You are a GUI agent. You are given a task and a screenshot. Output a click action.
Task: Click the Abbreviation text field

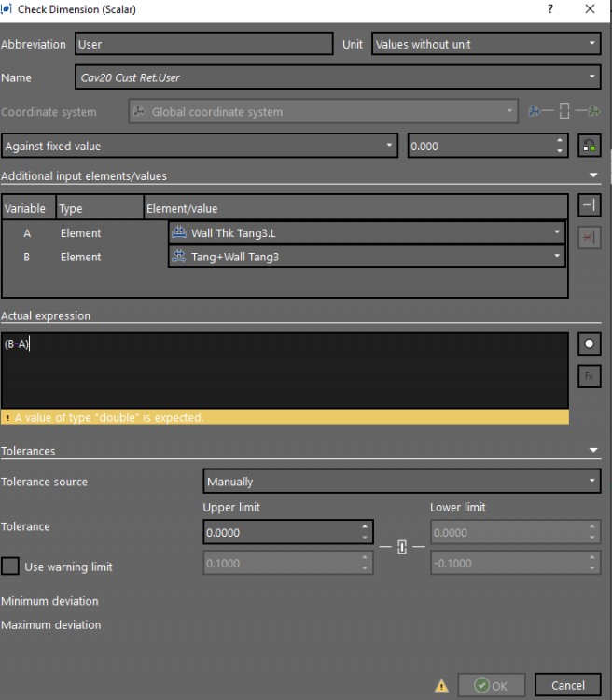click(x=203, y=44)
